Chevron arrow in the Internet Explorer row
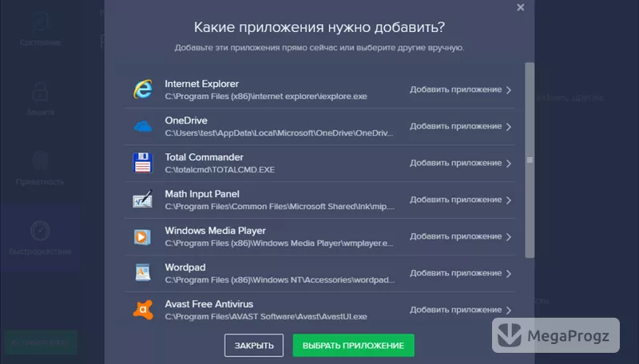The width and height of the screenshot is (639, 364). click(509, 90)
